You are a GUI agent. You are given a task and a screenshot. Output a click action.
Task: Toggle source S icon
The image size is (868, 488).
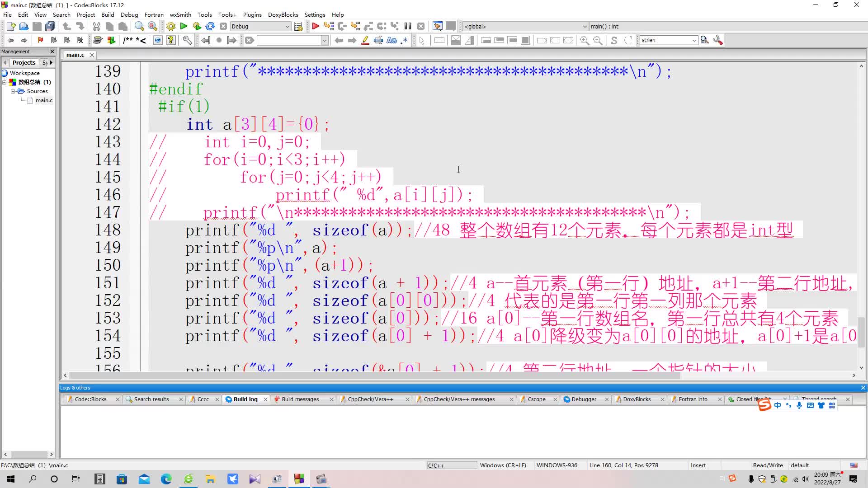[614, 40]
